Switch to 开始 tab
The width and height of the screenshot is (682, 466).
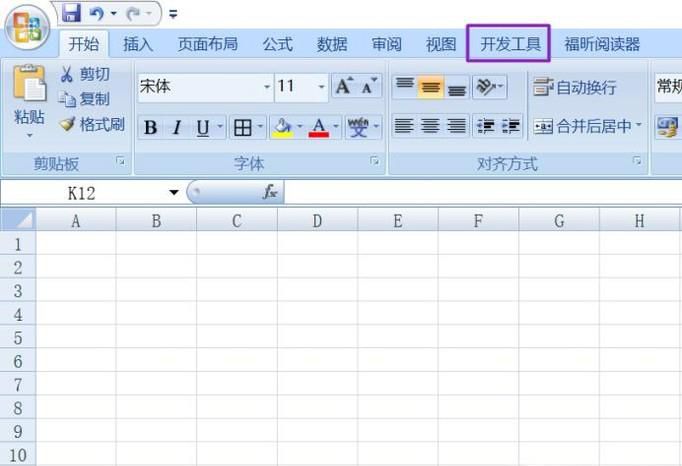84,44
